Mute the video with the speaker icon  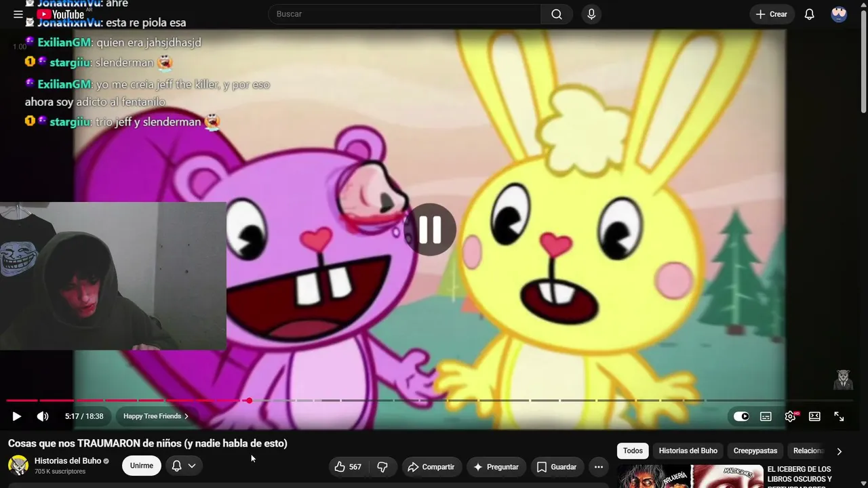(43, 416)
